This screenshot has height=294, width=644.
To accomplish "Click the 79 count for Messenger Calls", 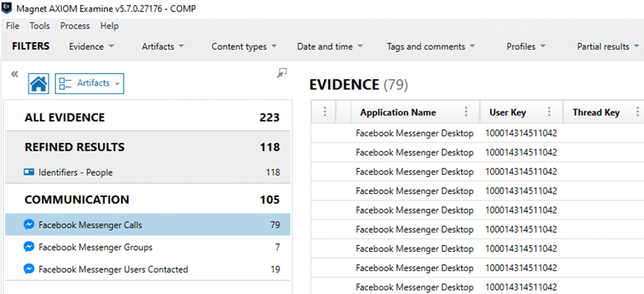I will (x=275, y=225).
